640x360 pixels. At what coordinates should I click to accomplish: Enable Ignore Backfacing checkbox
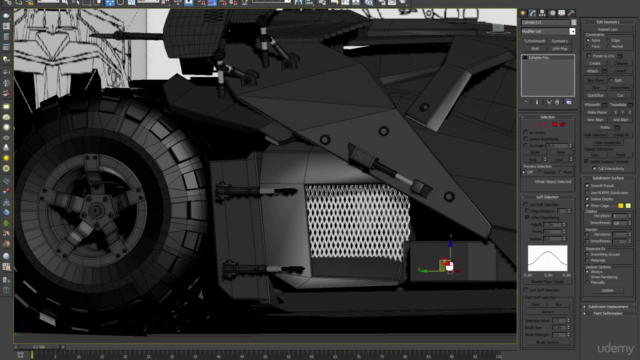tap(526, 139)
